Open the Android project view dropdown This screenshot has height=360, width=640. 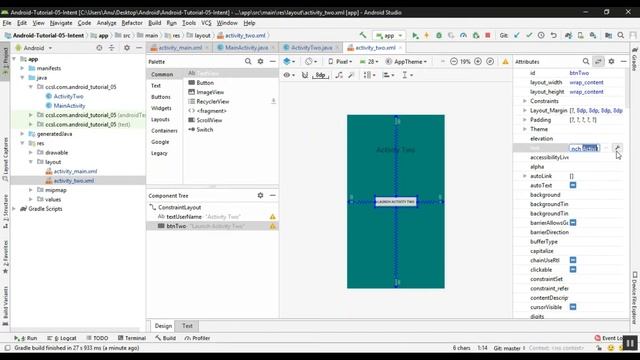click(34, 48)
